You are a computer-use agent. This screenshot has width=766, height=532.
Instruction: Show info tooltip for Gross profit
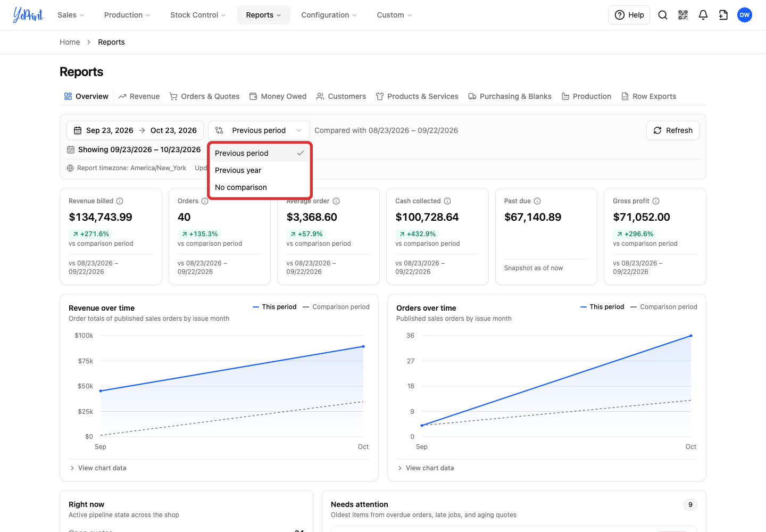point(656,201)
